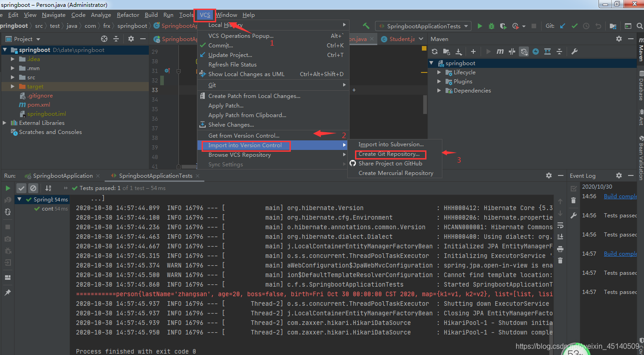Open Database side tool window button

pos(640,85)
